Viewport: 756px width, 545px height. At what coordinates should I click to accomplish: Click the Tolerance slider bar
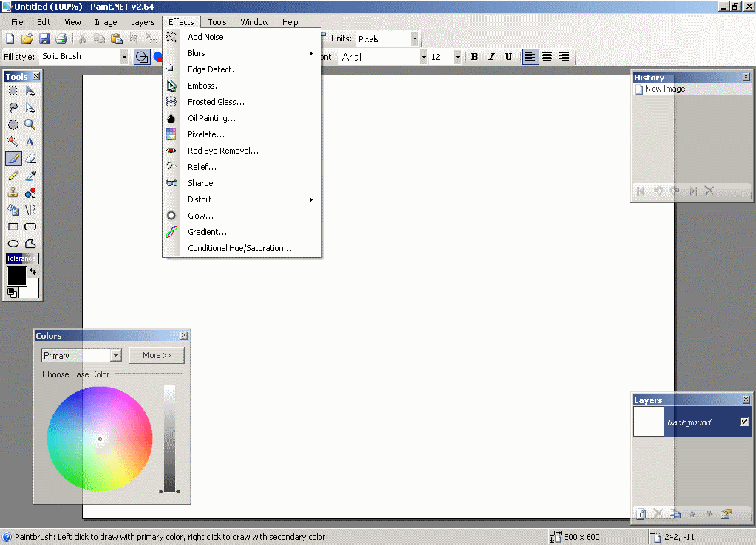22,258
